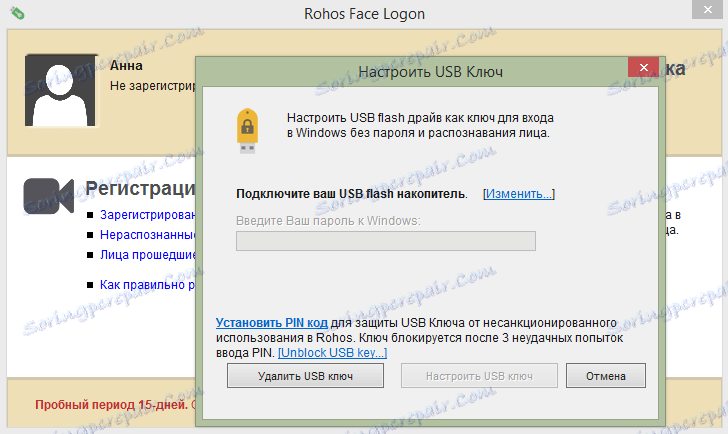Click the Анна user name text

point(126,65)
